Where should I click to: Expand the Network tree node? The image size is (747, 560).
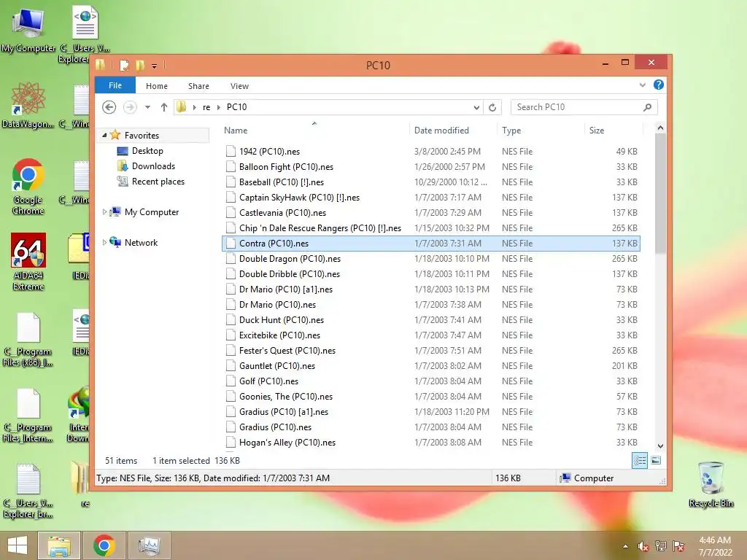104,242
